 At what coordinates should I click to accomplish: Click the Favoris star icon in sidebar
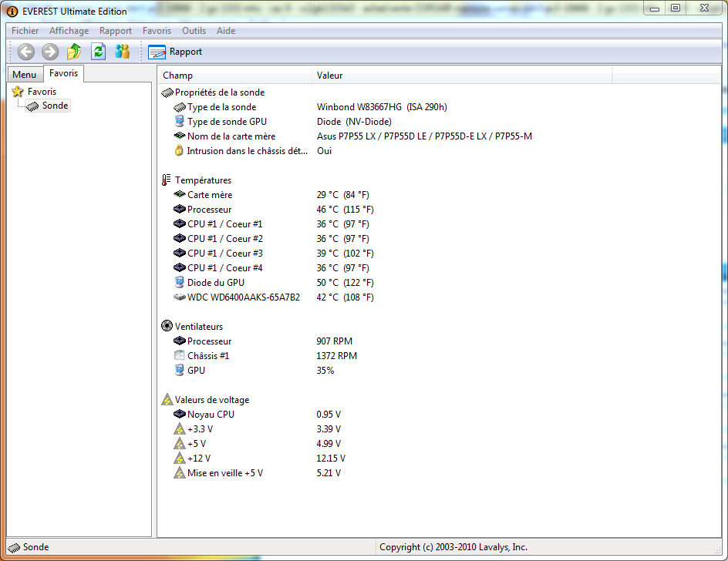pyautogui.click(x=16, y=91)
